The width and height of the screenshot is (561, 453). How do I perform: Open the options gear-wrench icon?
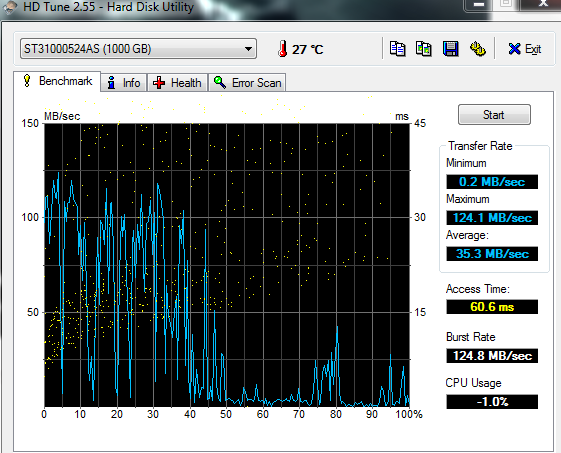tap(477, 49)
